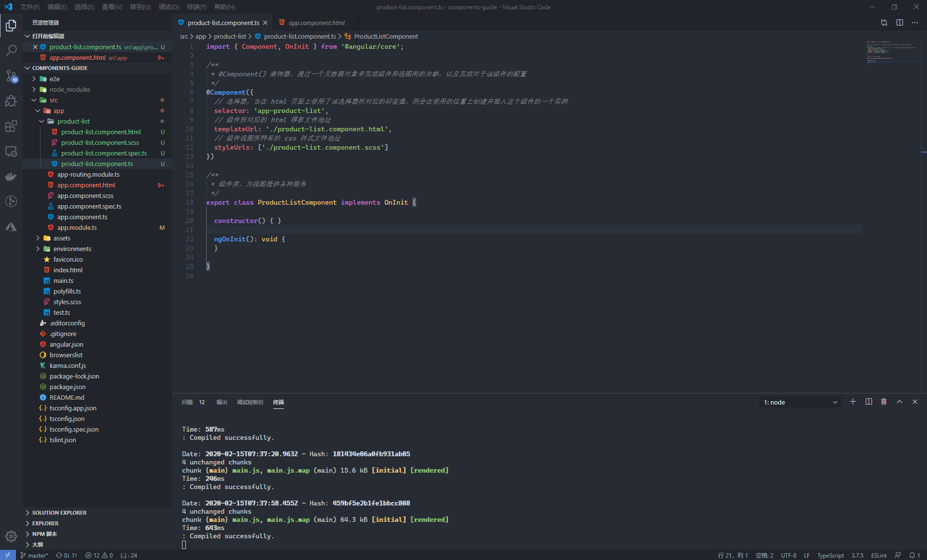
Task: Collapse the product-list folder
Action: (73, 121)
